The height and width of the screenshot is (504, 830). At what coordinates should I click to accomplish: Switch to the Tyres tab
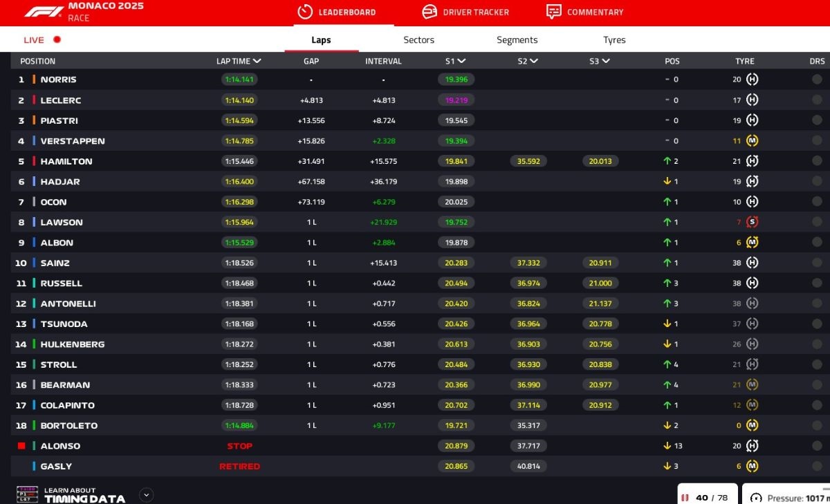pyautogui.click(x=614, y=40)
